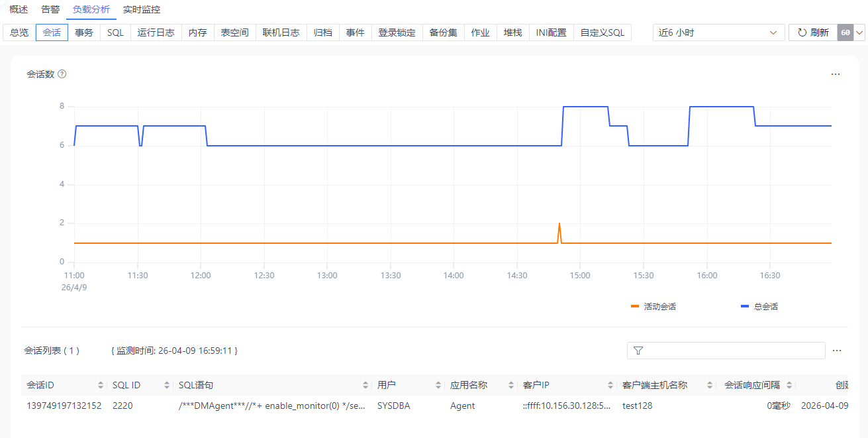Expand the refresh interval dropdown arrow
The width and height of the screenshot is (868, 438).
coord(860,32)
